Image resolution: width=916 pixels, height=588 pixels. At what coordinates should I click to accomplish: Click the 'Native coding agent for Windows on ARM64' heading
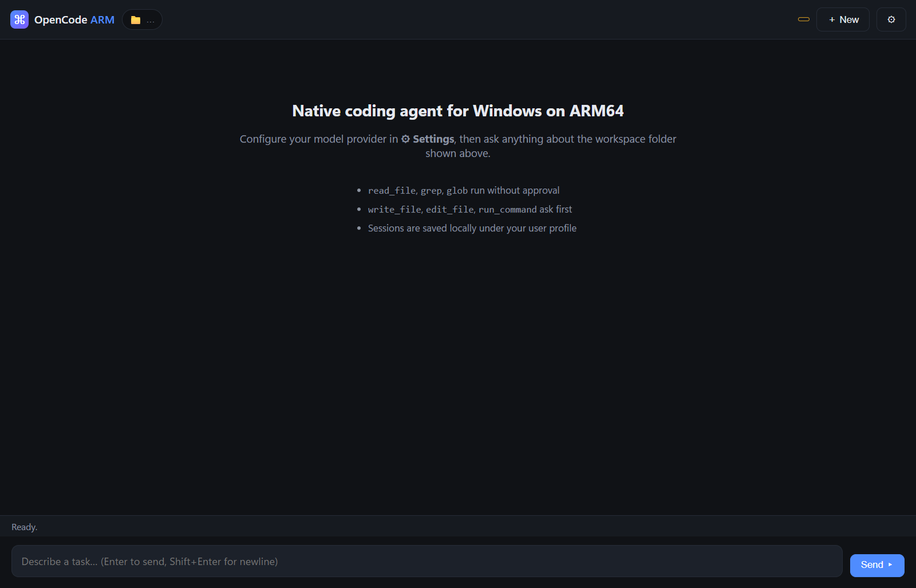tap(458, 111)
